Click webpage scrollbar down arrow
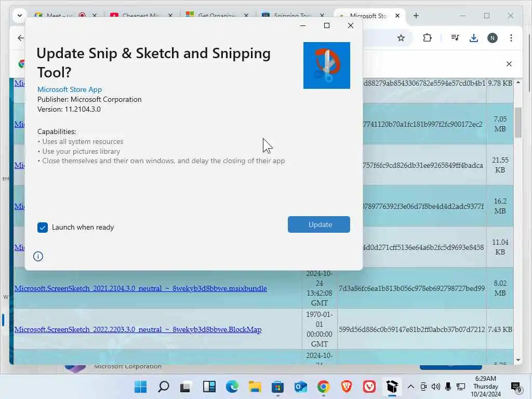Image resolution: width=532 pixels, height=399 pixels. click(x=518, y=360)
